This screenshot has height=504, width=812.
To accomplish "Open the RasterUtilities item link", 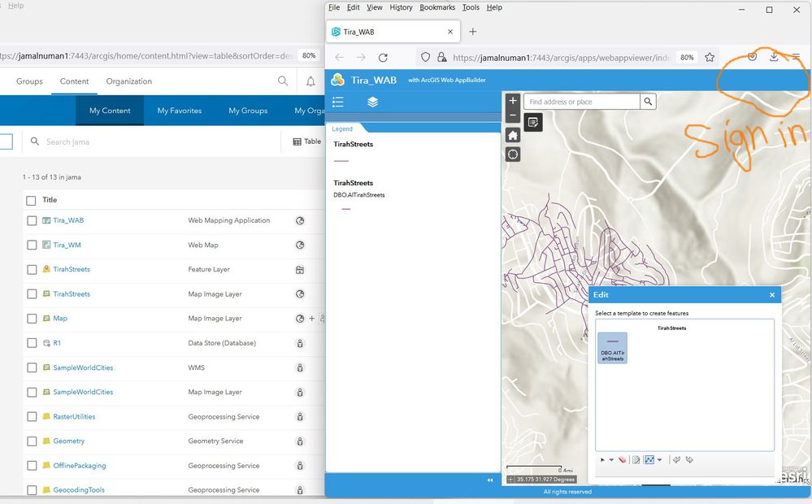I will [x=74, y=416].
